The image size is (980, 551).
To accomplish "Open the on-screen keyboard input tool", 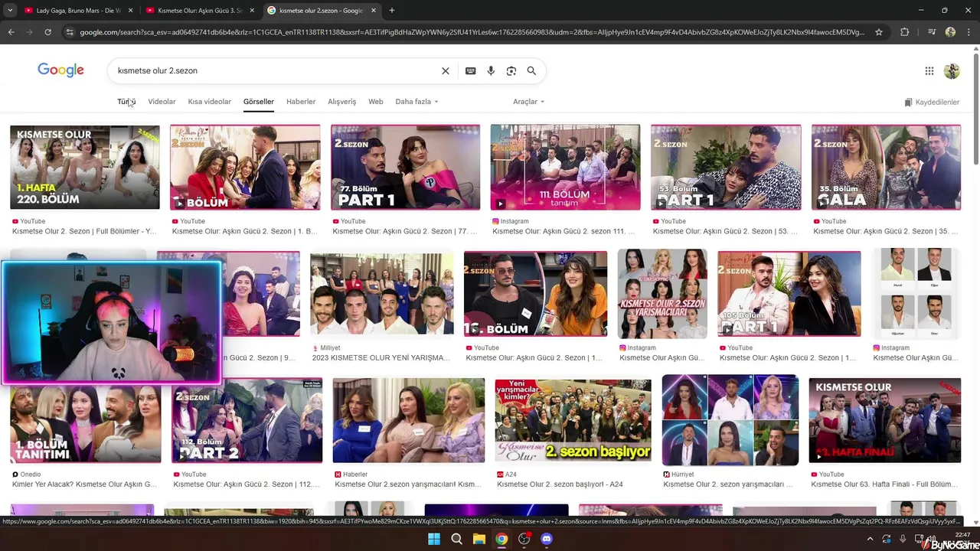I will point(470,70).
